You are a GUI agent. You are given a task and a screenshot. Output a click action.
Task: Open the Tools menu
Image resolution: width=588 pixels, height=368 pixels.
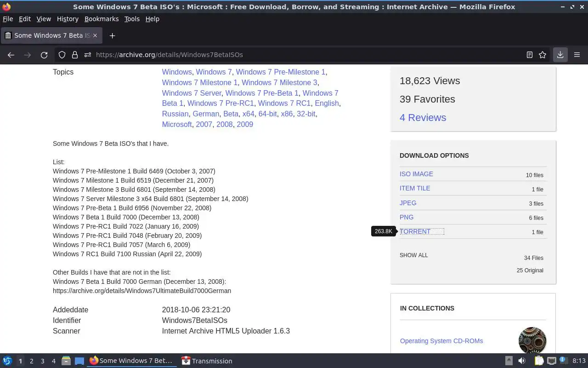click(132, 19)
